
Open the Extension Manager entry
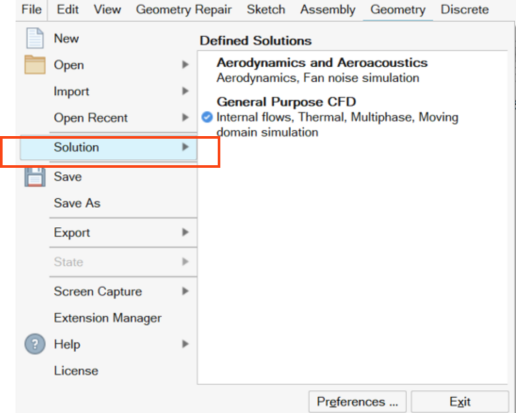[x=108, y=318]
